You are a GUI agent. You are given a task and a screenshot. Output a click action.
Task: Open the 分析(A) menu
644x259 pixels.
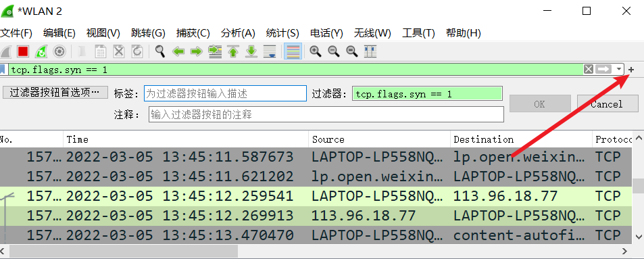point(238,33)
